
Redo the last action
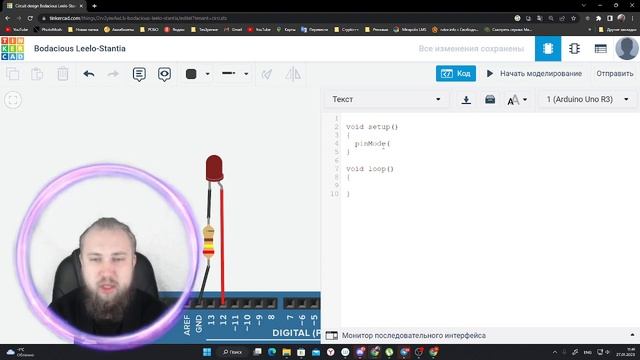[x=113, y=74]
